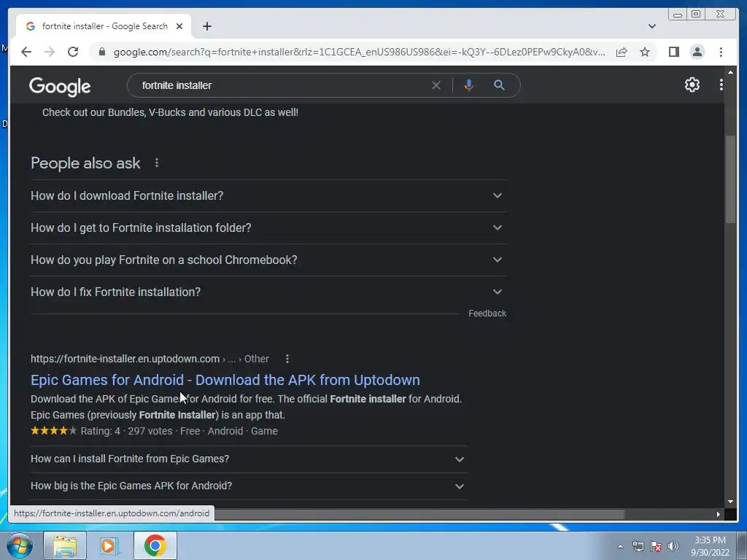Bookmark this page with the star icon
Screen dimensions: 747x560
click(645, 52)
